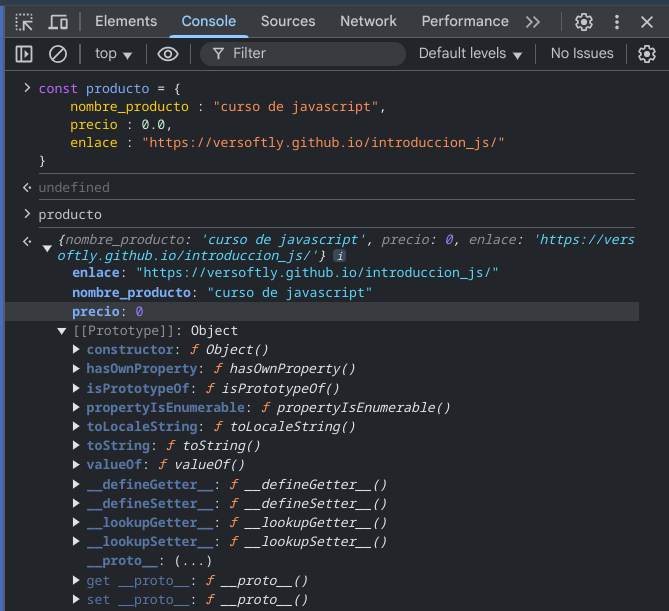This screenshot has width=669, height=611.
Task: Select the nombre_producto property value row
Action: tap(222, 293)
